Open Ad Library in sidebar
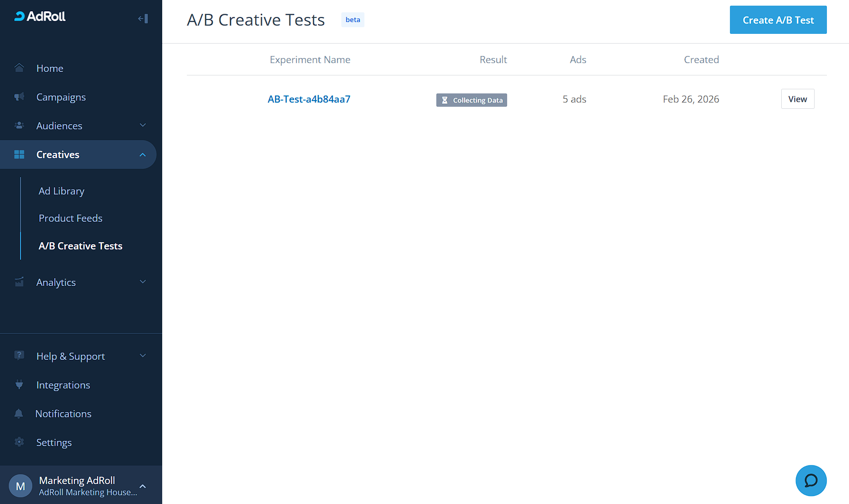The width and height of the screenshot is (849, 504). point(62,191)
